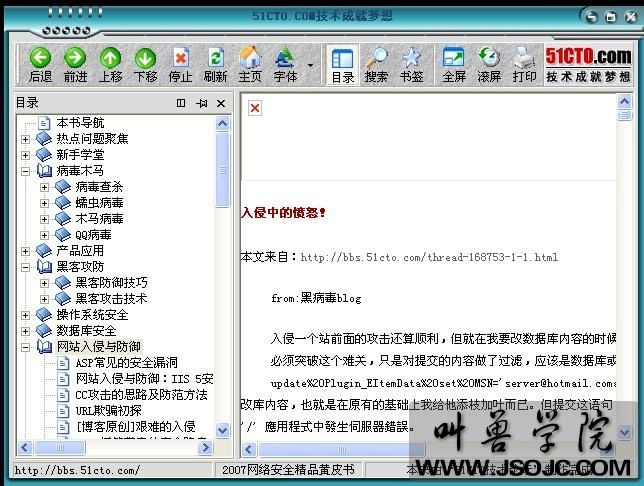Viewport: 644px width, 486px height.
Task: Close the 目录 panel with the X
Action: coord(221,103)
